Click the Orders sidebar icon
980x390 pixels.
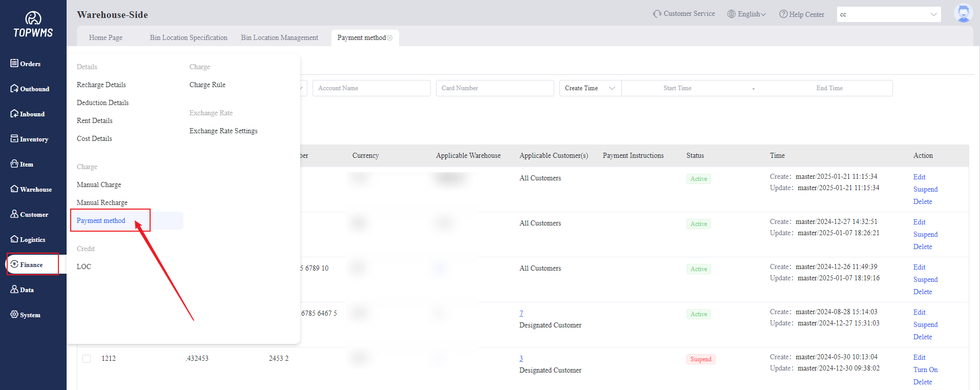14,63
